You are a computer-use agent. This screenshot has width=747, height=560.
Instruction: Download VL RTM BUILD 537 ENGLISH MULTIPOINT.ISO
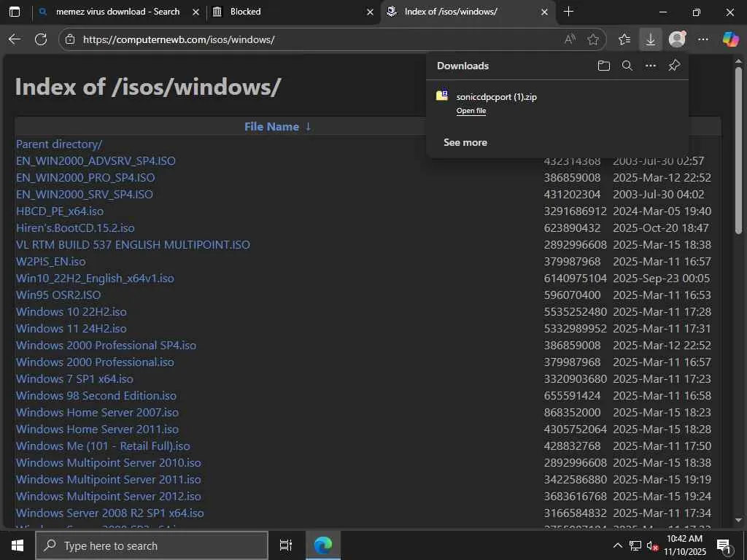point(133,245)
